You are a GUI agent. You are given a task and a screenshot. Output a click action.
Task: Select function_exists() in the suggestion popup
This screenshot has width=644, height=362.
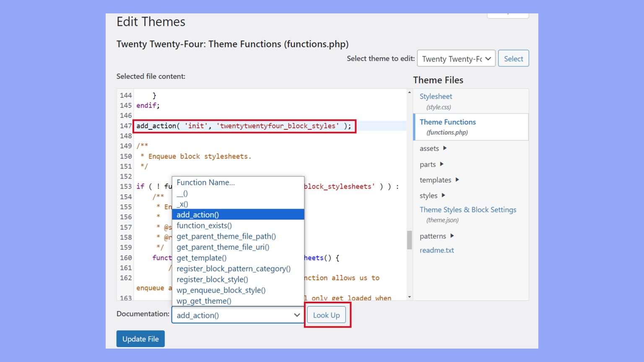[x=204, y=225]
